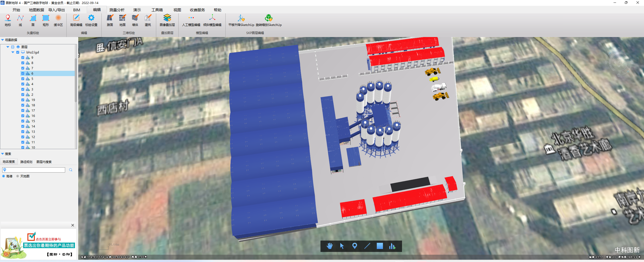Select the 墙体 wall drawing tool
Viewport: 644px width, 262px height.
135,20
